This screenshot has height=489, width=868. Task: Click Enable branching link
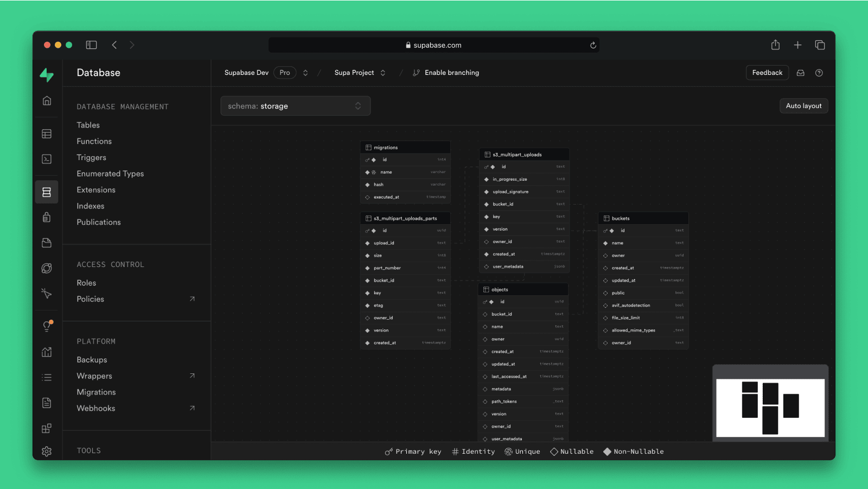coord(451,73)
